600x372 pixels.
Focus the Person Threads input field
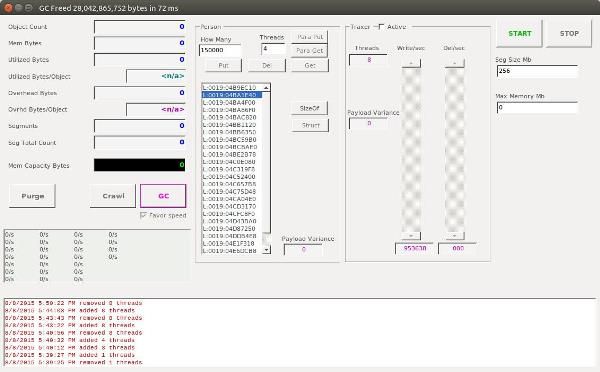[273, 49]
